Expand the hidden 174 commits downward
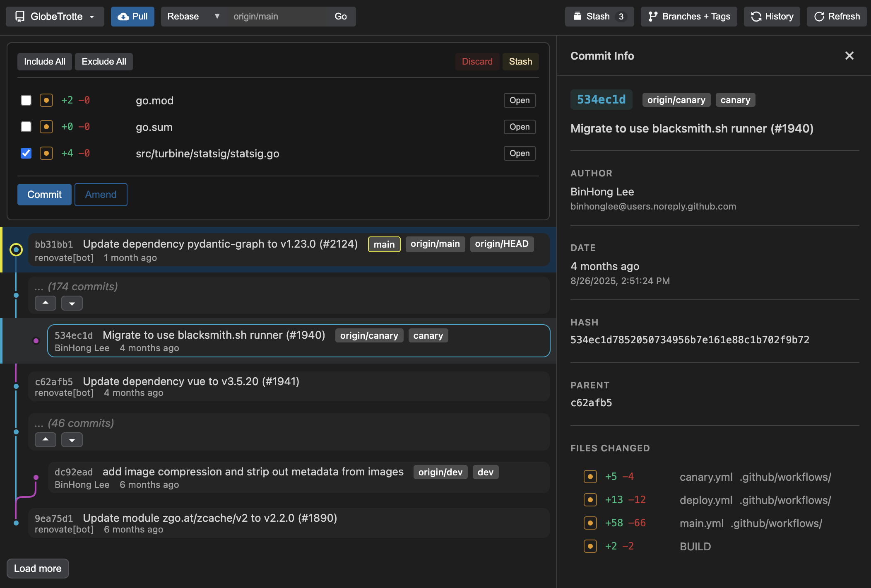 [72, 303]
